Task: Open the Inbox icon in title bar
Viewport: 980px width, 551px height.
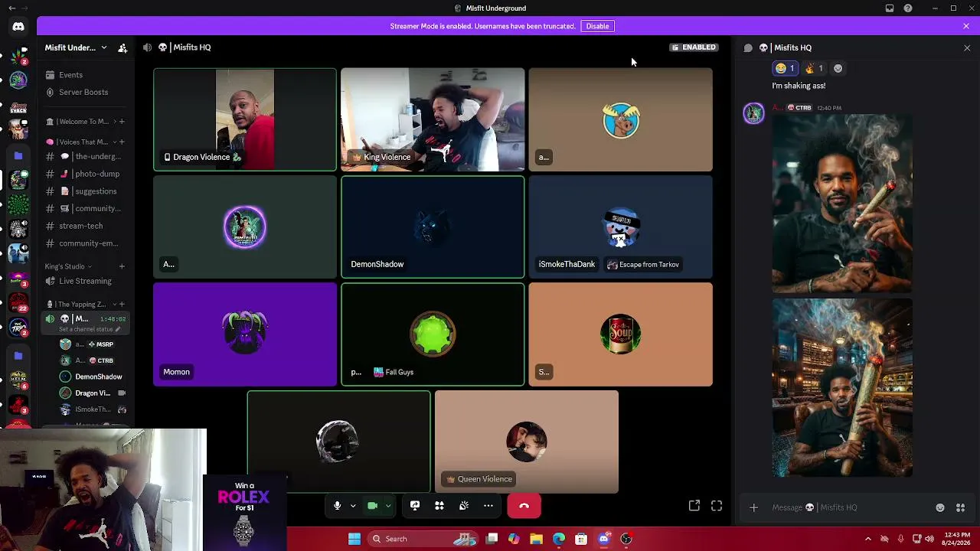Action: click(890, 8)
